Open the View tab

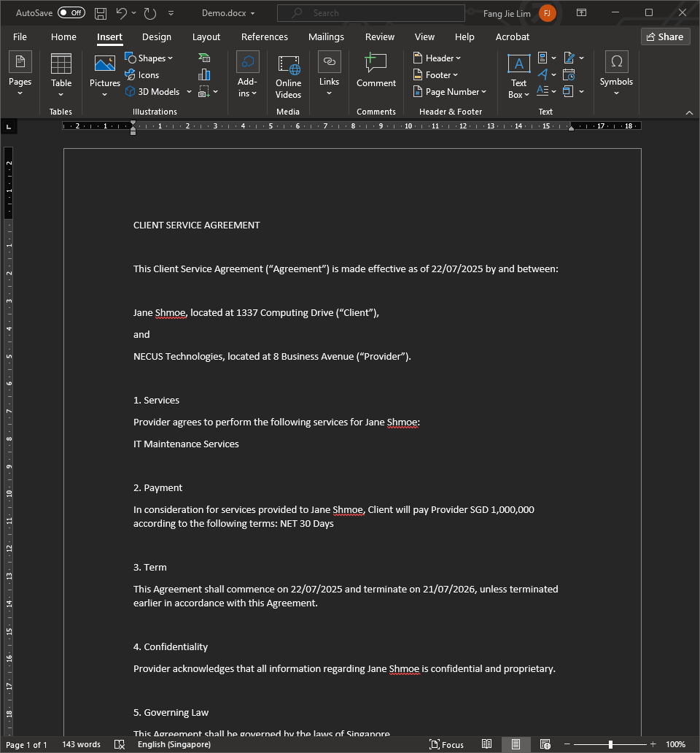[424, 37]
